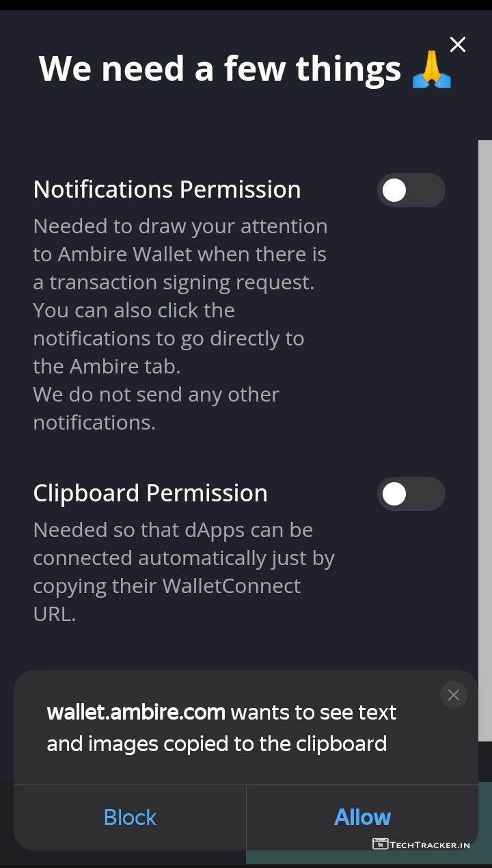Image resolution: width=492 pixels, height=868 pixels.
Task: Select the Notifications Permission heading
Action: (167, 189)
